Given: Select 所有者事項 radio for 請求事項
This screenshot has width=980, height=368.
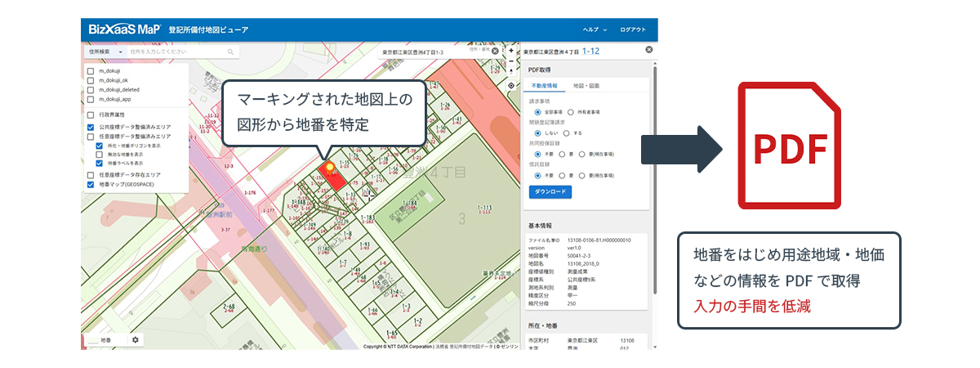Looking at the screenshot, I should [570, 111].
